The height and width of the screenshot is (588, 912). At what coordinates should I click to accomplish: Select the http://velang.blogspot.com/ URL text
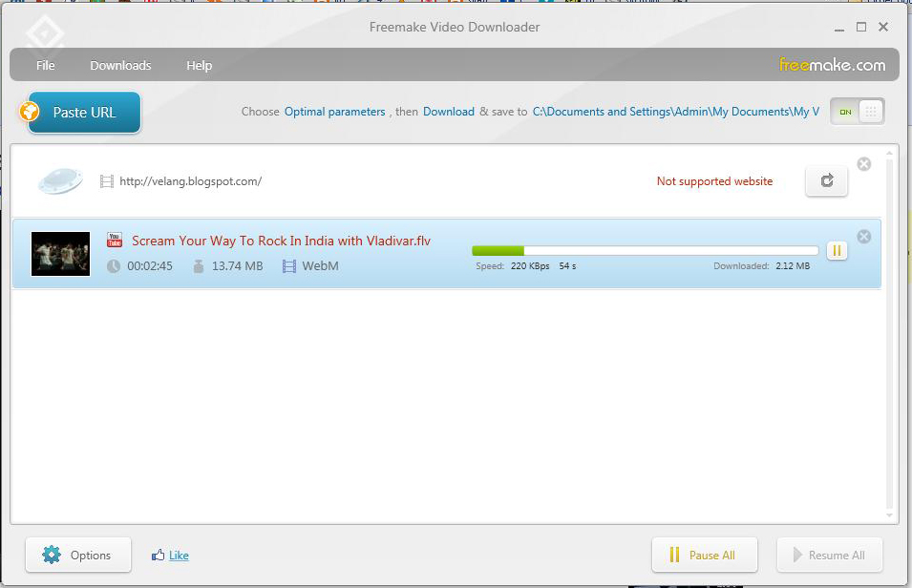pyautogui.click(x=191, y=181)
